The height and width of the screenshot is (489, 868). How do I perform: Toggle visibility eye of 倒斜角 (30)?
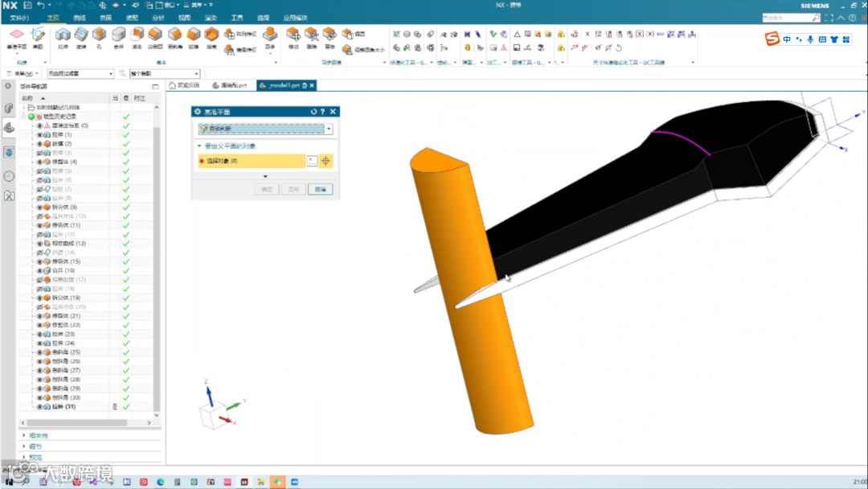40,397
